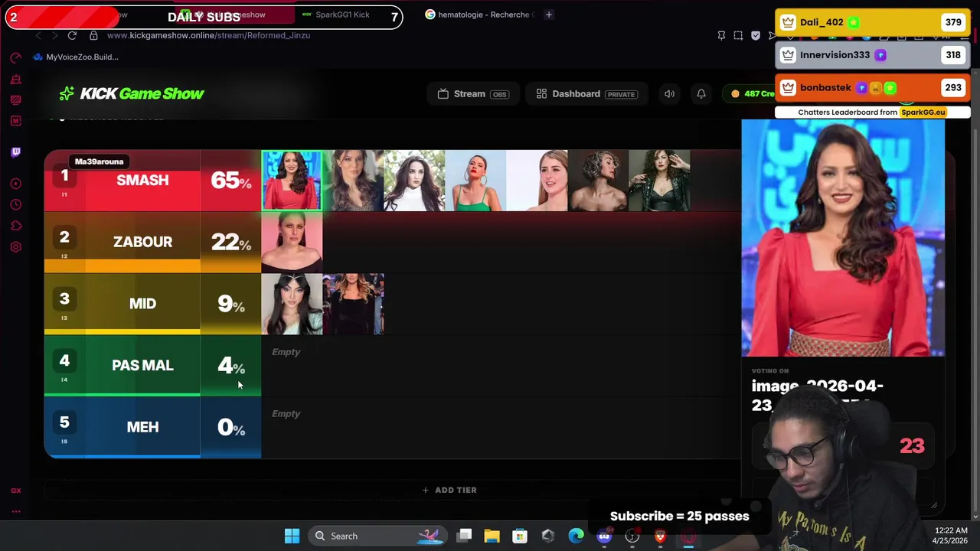This screenshot has width=980, height=551.
Task: Open Brave browser from taskbar
Action: [660, 536]
